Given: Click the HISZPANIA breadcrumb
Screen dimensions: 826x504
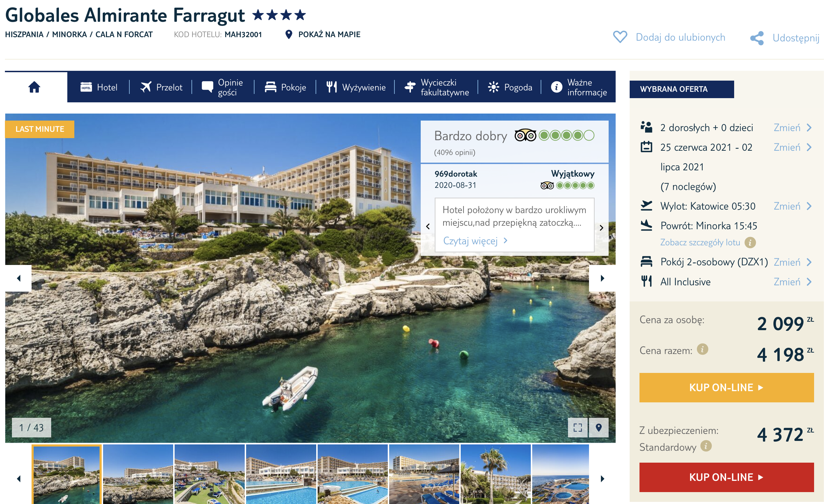Looking at the screenshot, I should point(24,34).
